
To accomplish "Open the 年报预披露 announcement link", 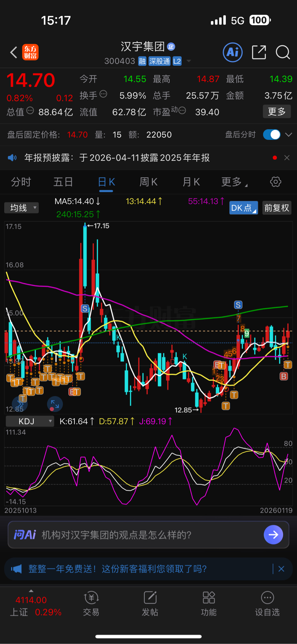I will pyautogui.click(x=117, y=158).
